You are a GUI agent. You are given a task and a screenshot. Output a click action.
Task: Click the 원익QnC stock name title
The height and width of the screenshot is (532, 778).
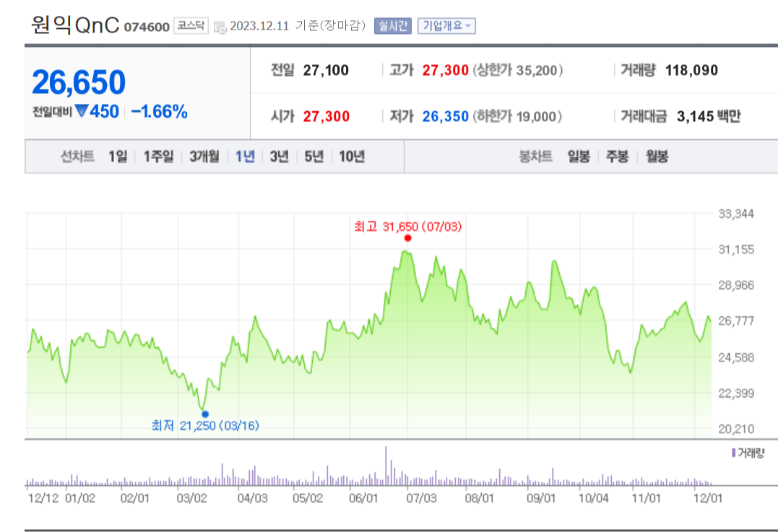click(x=75, y=25)
